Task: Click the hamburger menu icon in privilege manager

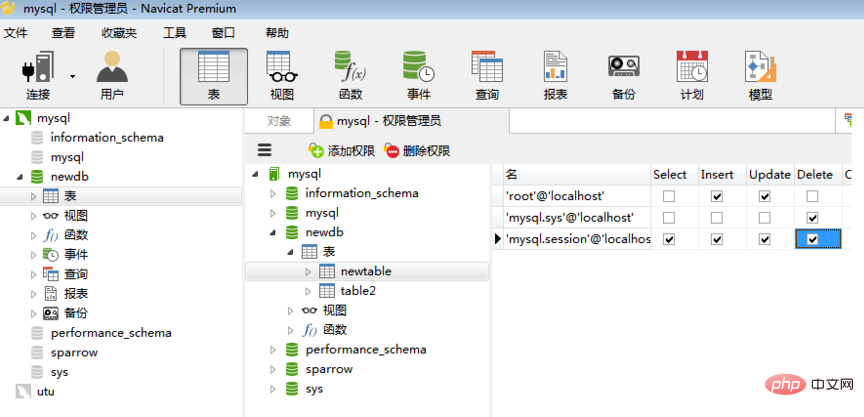Action: tap(265, 150)
